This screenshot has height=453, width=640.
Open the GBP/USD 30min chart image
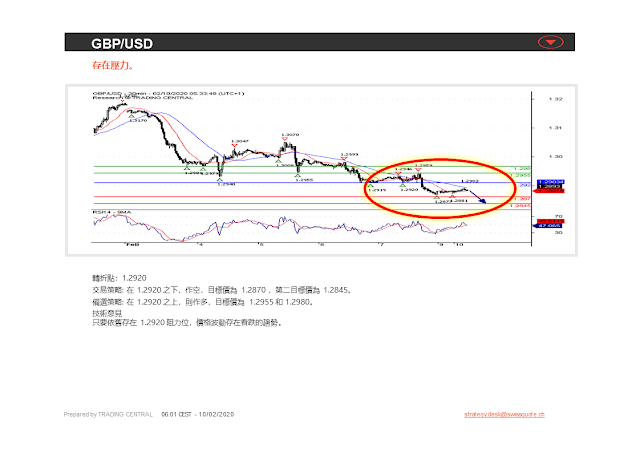pos(321,170)
